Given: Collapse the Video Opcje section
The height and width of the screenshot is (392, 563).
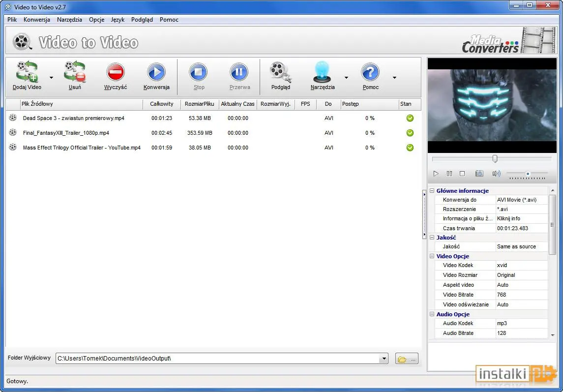Looking at the screenshot, I should click(x=432, y=256).
